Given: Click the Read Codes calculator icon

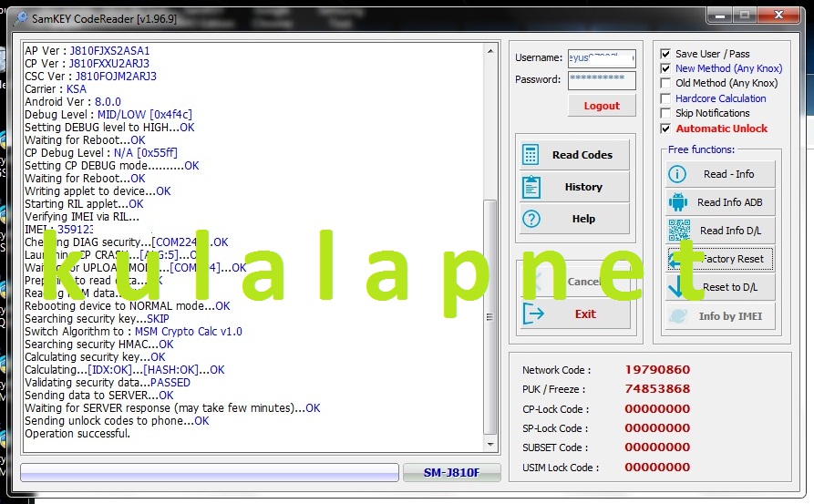Looking at the screenshot, I should click(x=531, y=155).
